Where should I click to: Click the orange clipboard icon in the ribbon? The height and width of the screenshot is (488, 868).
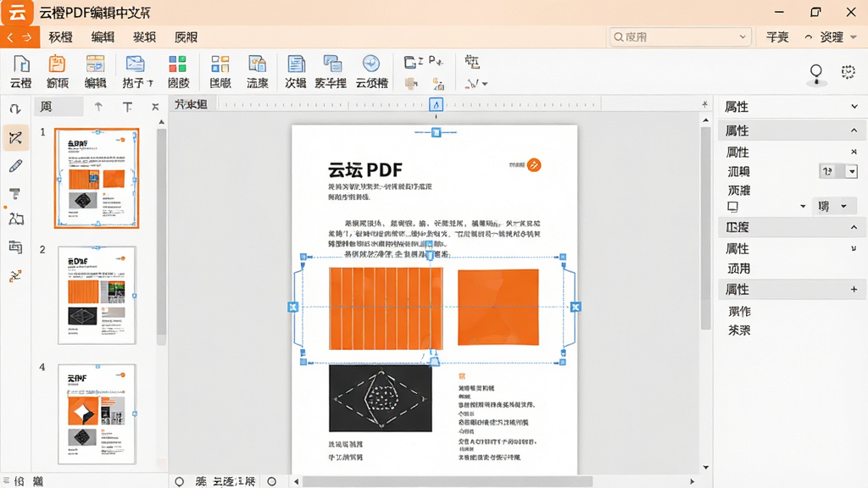pyautogui.click(x=57, y=64)
